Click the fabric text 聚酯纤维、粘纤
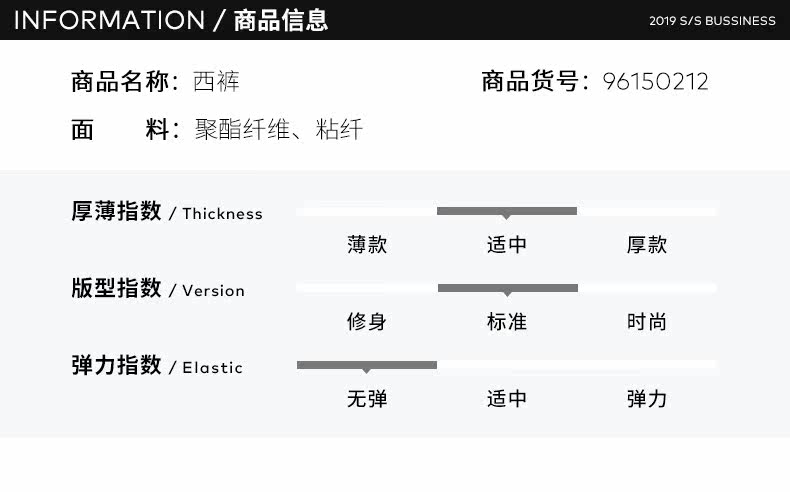This screenshot has width=790, height=492. [x=278, y=130]
